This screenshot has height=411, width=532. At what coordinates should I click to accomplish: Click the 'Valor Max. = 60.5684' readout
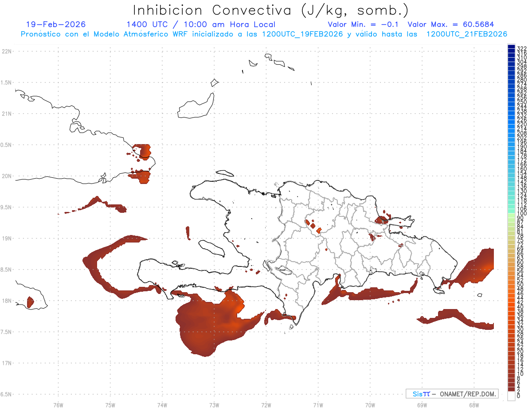click(x=451, y=24)
